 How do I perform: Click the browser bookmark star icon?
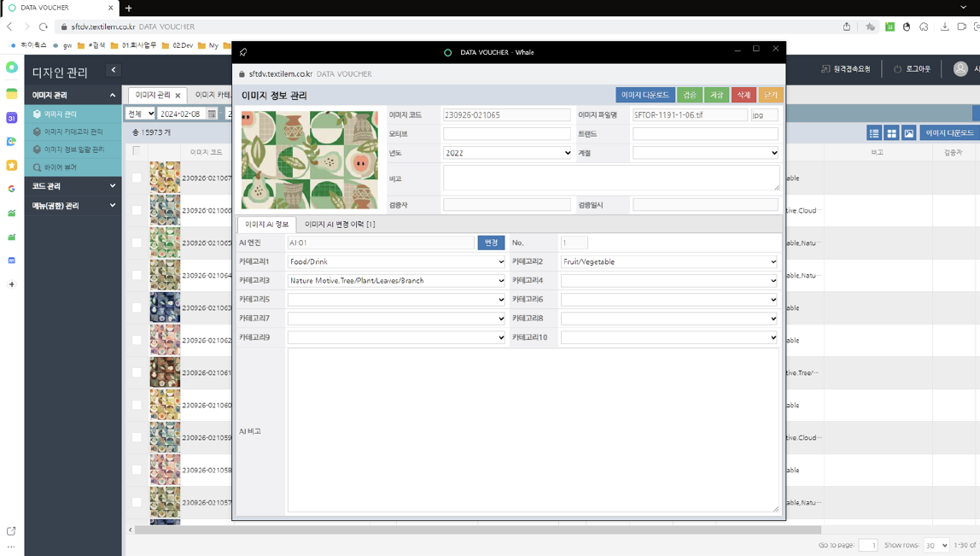pyautogui.click(x=870, y=26)
